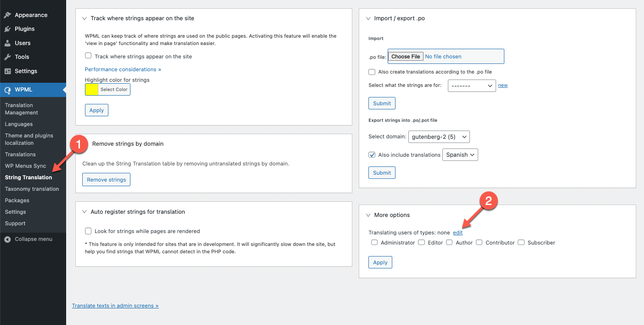Screen dimensions: 644x325
Task: Click the edit link for translating users
Action: pos(458,233)
